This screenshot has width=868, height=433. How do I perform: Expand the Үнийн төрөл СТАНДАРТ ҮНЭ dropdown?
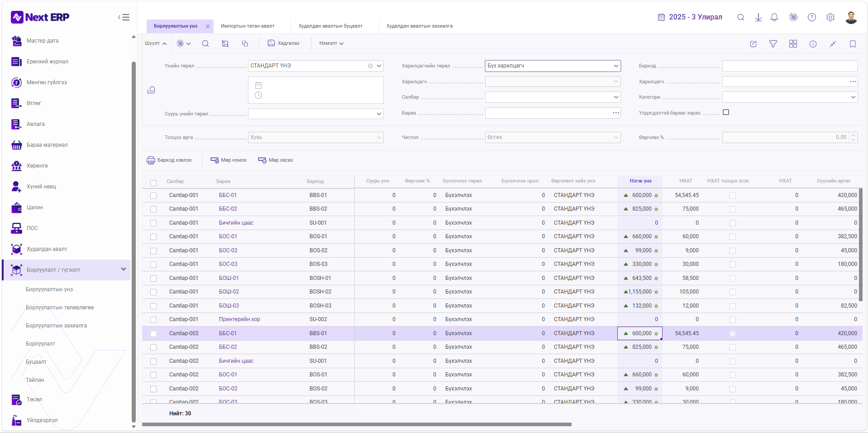379,66
